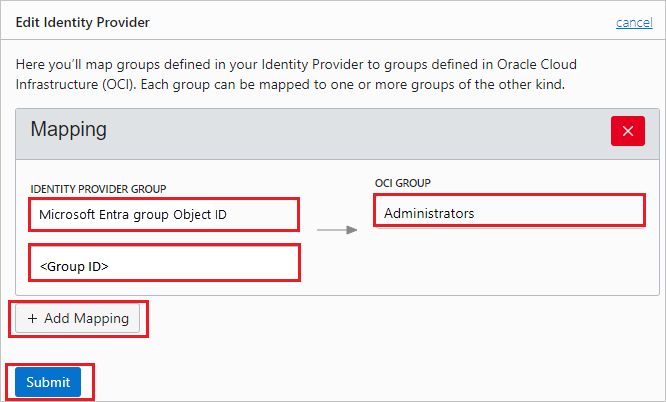The height and width of the screenshot is (402, 666).
Task: Open the Microsoft Entra group Object ID dropdown
Action: pos(163,214)
